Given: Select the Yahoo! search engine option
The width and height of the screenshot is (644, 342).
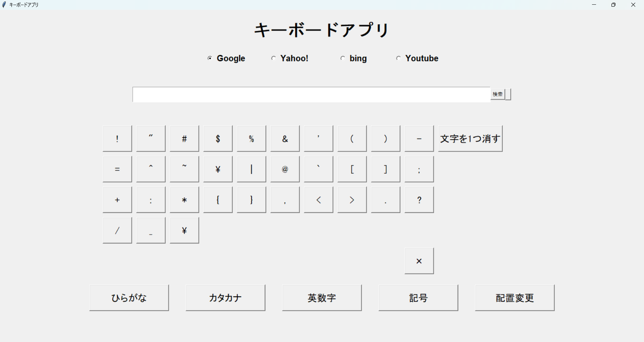Looking at the screenshot, I should pyautogui.click(x=274, y=58).
